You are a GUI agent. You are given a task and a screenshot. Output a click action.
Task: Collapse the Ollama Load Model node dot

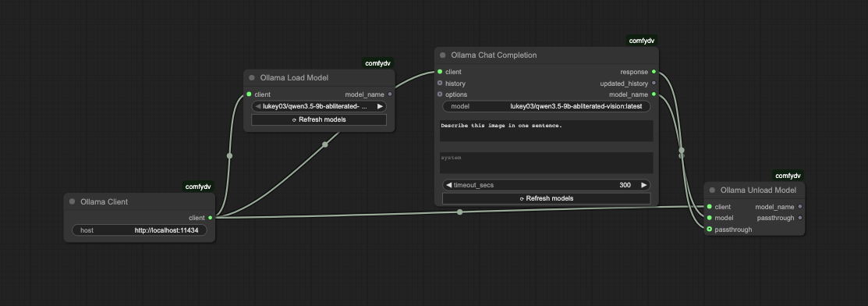coord(252,77)
